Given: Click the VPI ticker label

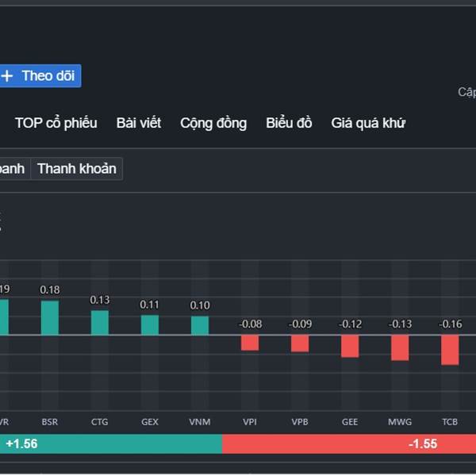Looking at the screenshot, I should [x=250, y=422].
